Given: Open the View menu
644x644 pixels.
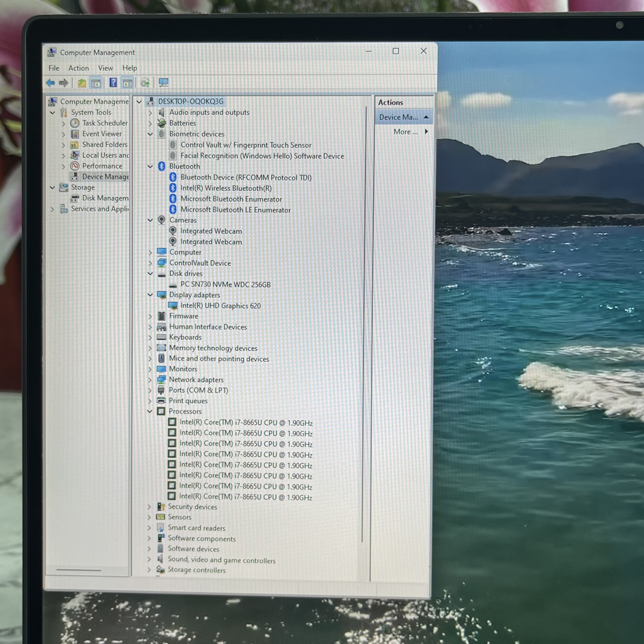Looking at the screenshot, I should [x=105, y=68].
